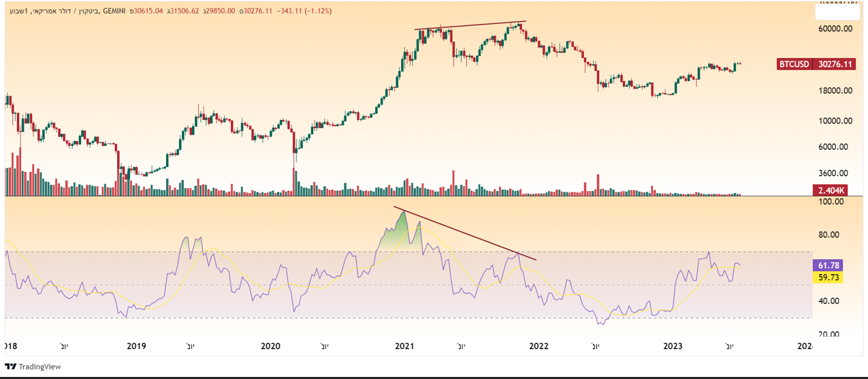Click the TradingView logo icon
This screenshot has width=868, height=379.
(10, 367)
